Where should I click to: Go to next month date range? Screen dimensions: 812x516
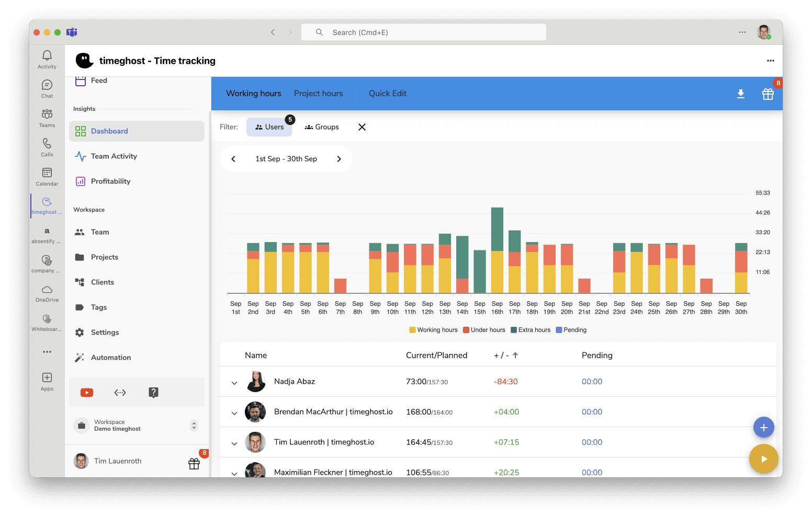[339, 159]
